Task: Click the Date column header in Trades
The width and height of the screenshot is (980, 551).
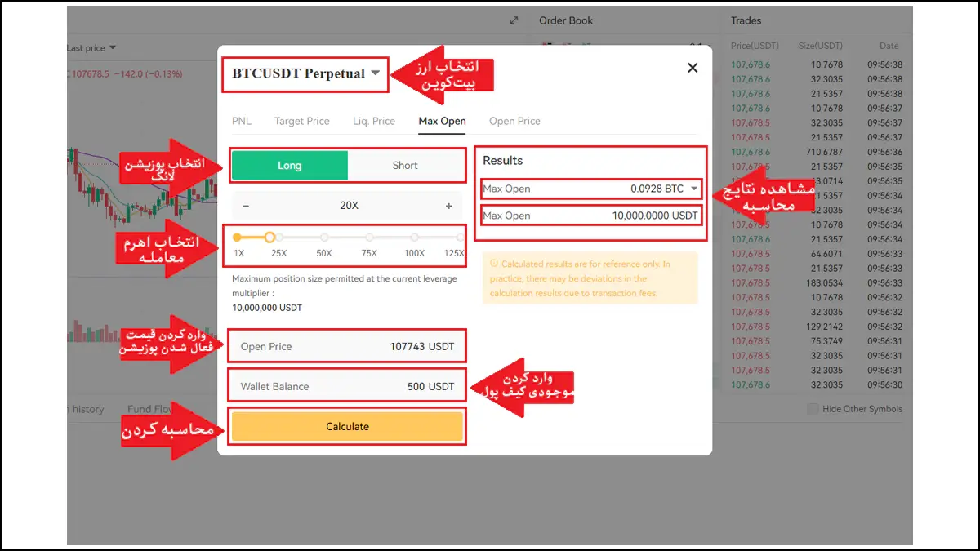Action: (x=889, y=46)
